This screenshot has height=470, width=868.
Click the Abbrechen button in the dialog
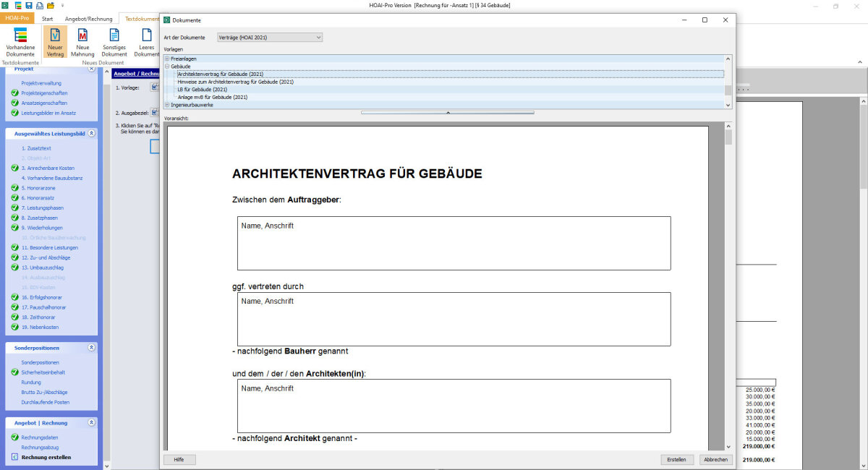tap(715, 460)
